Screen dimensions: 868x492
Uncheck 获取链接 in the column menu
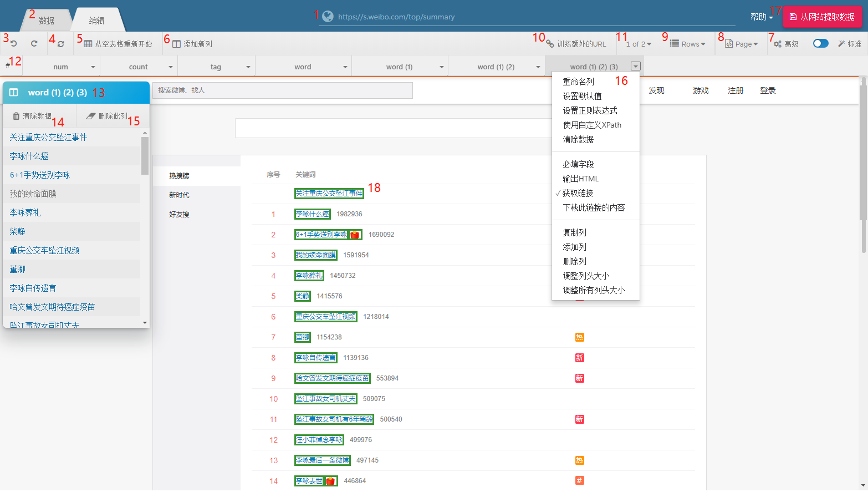578,193
